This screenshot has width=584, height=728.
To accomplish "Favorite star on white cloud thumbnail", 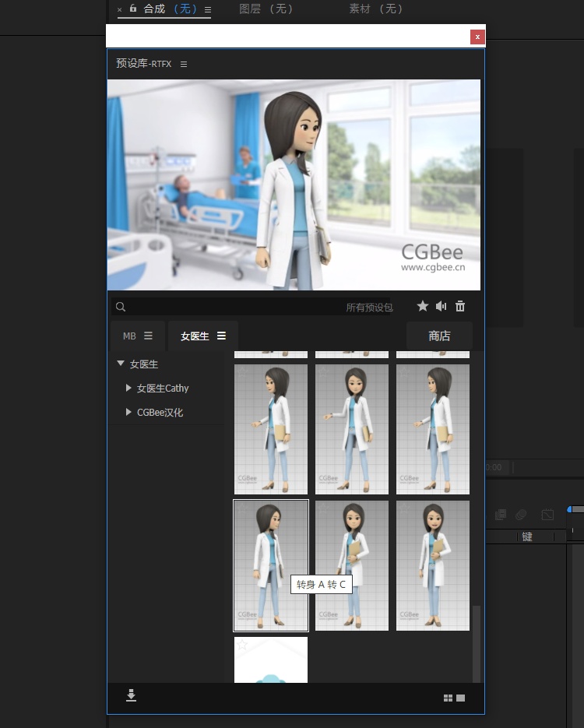I will point(242,645).
